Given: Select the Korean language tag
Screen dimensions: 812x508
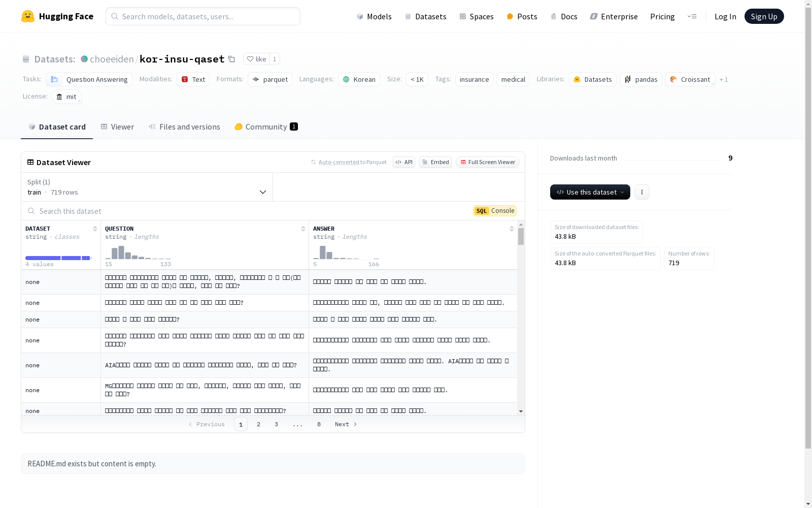Looking at the screenshot, I should coord(359,79).
